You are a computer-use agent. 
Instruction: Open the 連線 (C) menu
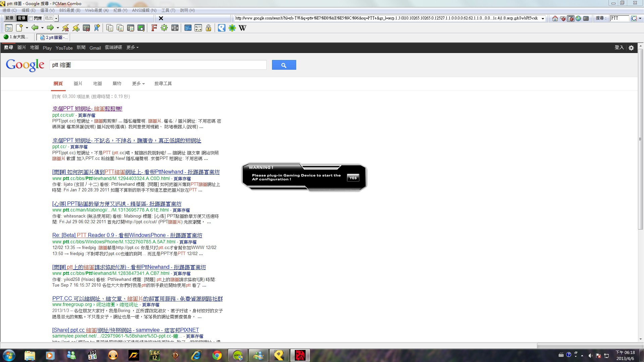point(9,10)
